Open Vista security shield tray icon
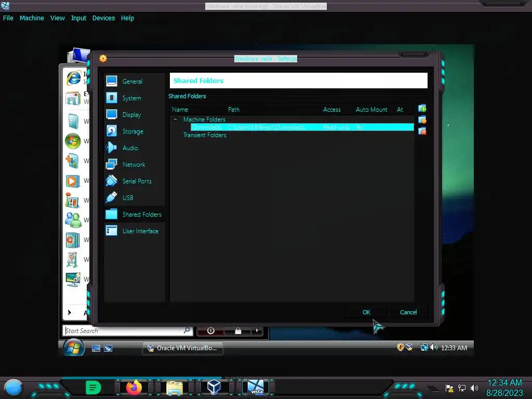The image size is (532, 399). click(401, 347)
